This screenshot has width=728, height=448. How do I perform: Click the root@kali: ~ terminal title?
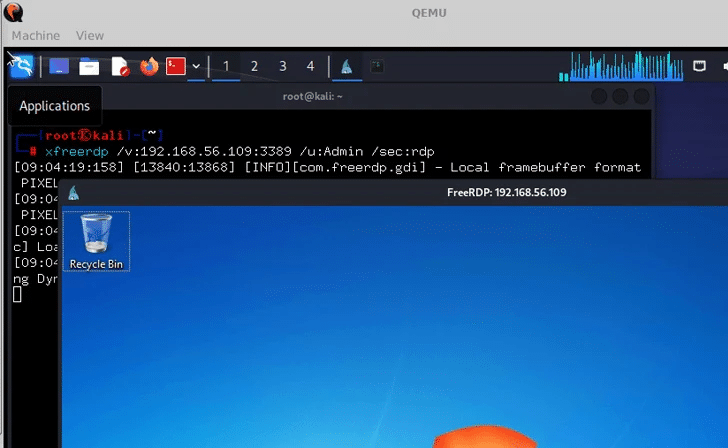tap(312, 97)
